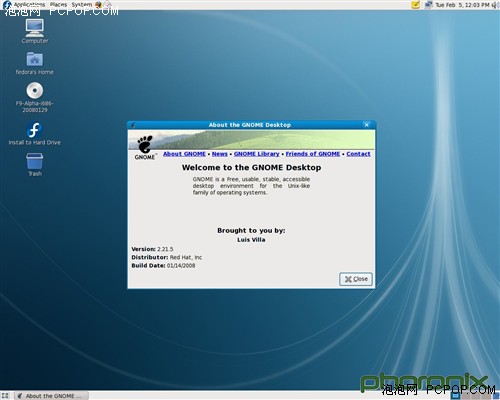Image resolution: width=500 pixels, height=400 pixels.
Task: Launch Firefox from the top panel
Action: pos(98,5)
